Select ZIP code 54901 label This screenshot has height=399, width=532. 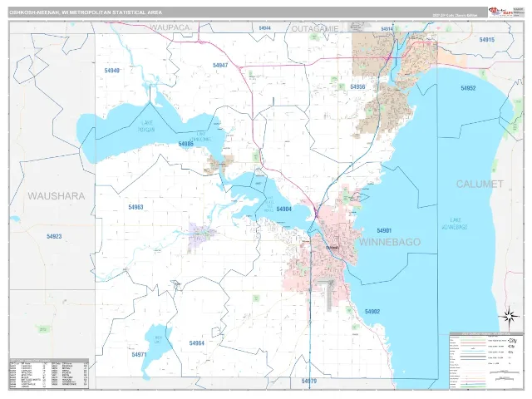(x=384, y=231)
